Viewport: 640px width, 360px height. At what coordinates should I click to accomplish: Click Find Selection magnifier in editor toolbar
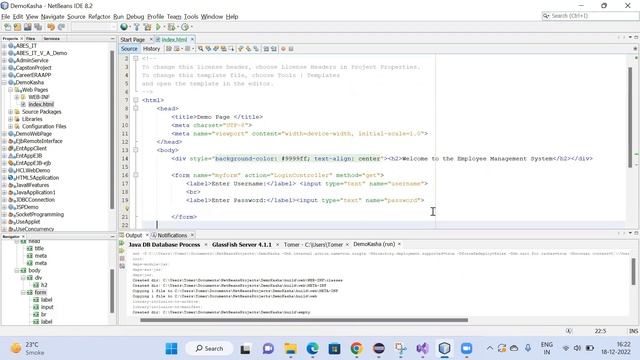pyautogui.click(x=200, y=49)
